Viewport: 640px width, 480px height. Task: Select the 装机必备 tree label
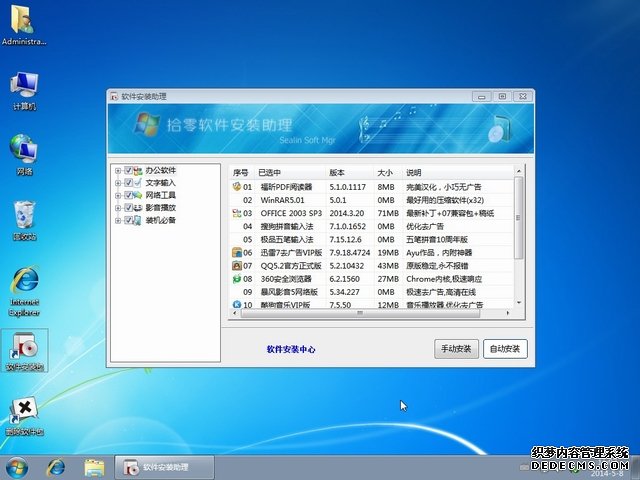[x=160, y=220]
